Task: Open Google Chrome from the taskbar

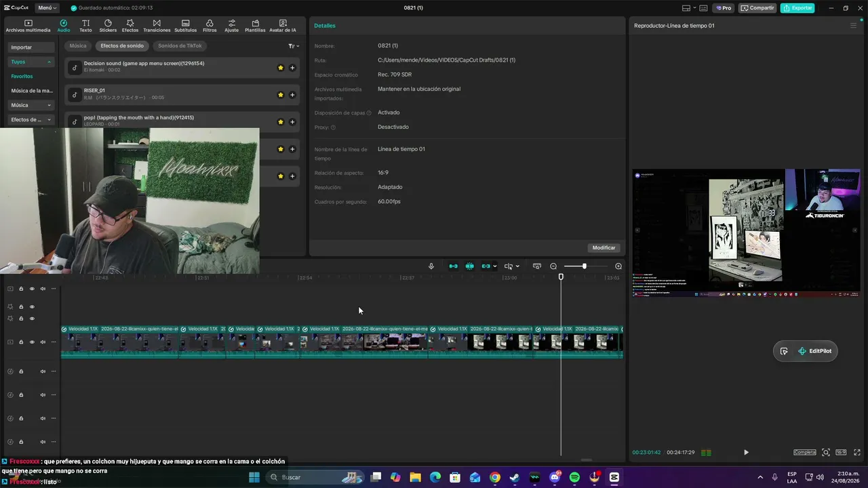Action: (x=495, y=477)
